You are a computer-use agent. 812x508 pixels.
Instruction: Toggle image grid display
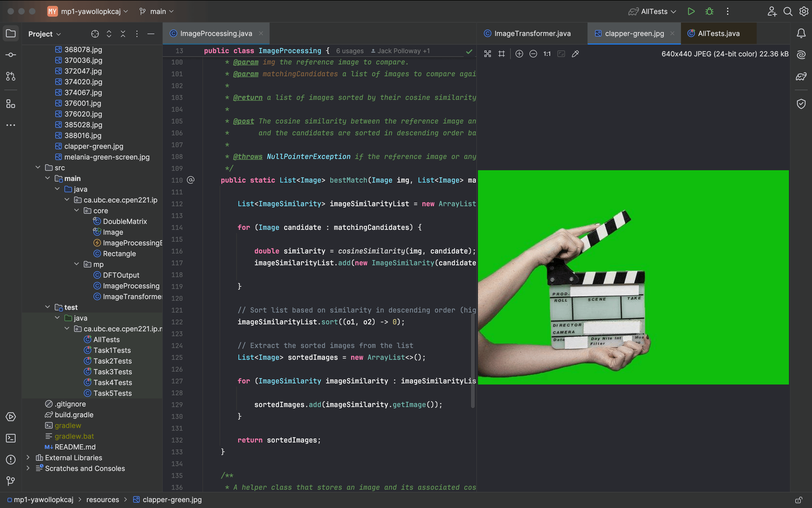[x=502, y=54]
